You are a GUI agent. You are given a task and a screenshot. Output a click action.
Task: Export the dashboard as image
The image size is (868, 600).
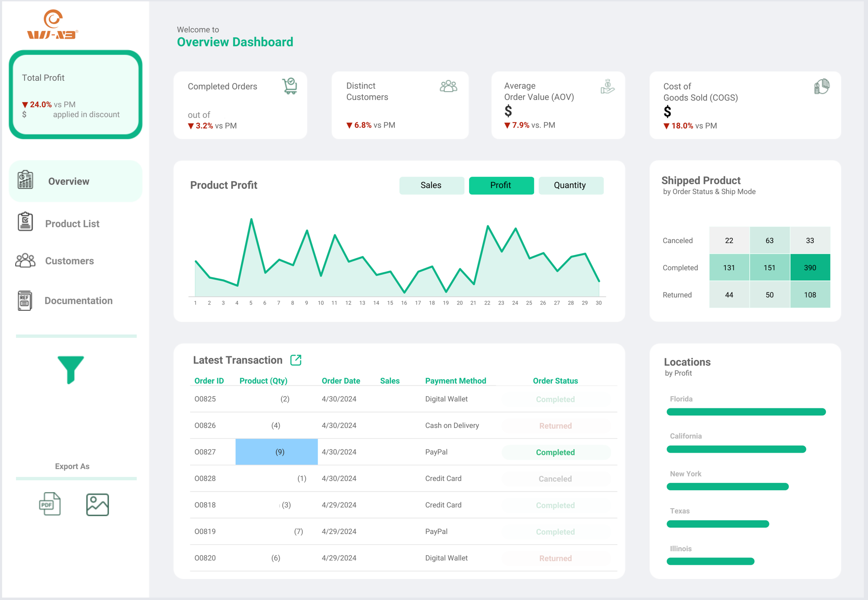(98, 505)
